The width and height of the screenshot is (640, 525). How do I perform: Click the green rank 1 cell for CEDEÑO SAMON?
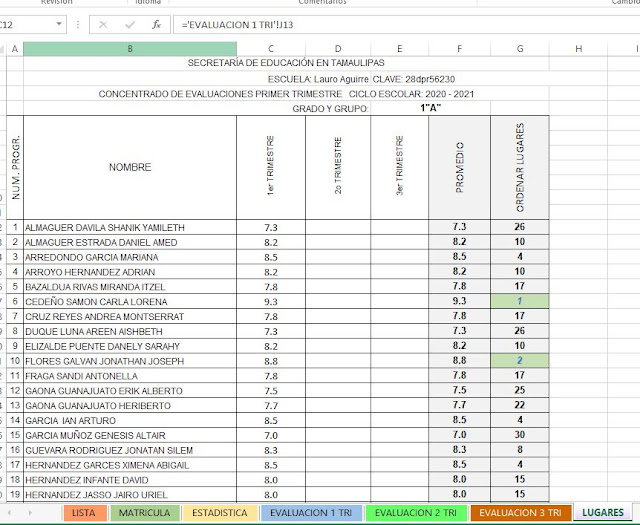coord(520,301)
